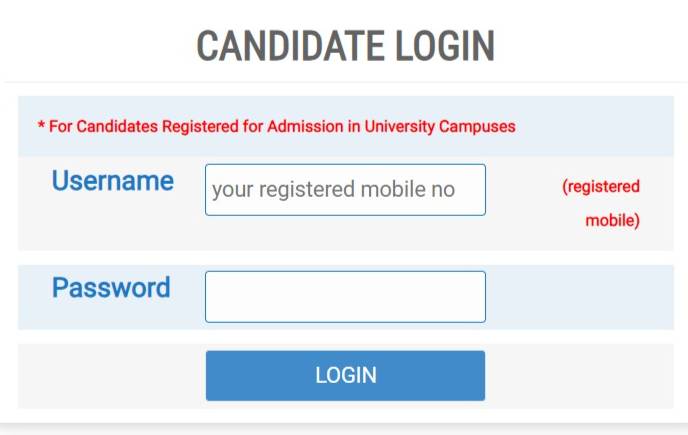Click the word "(registered" in the red hint

601,186
